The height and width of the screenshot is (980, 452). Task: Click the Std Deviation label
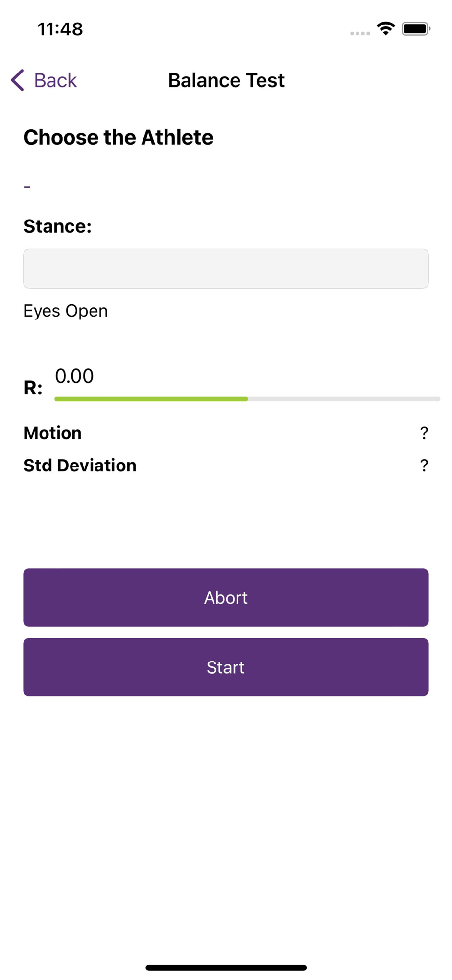point(80,465)
